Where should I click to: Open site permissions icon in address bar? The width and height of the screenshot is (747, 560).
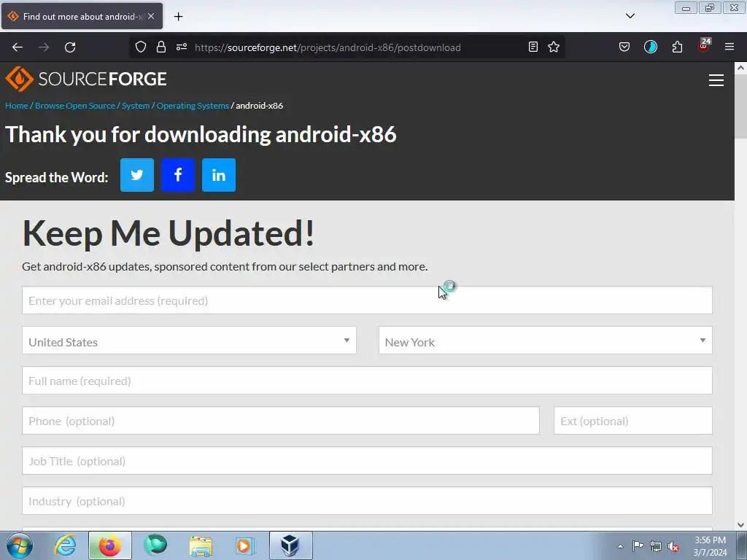pos(182,47)
